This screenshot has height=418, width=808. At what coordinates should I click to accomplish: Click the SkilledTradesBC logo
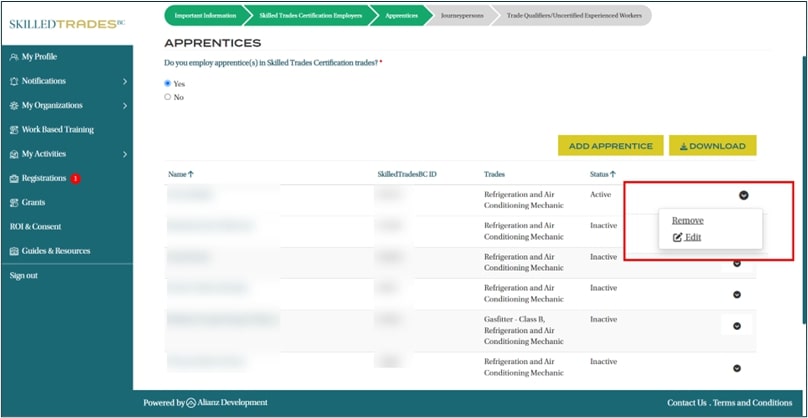point(65,23)
